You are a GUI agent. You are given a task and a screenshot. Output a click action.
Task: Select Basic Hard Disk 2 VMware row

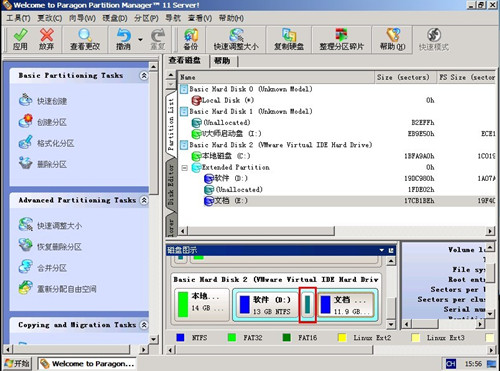click(x=276, y=145)
